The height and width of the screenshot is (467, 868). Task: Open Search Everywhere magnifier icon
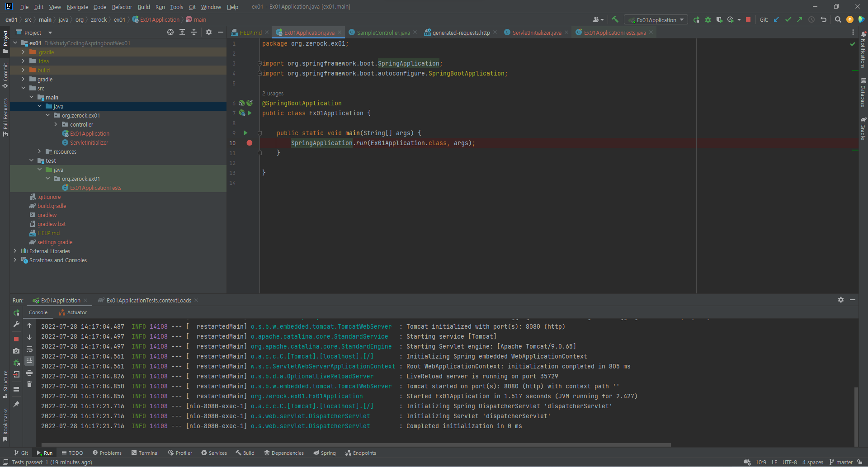(838, 19)
